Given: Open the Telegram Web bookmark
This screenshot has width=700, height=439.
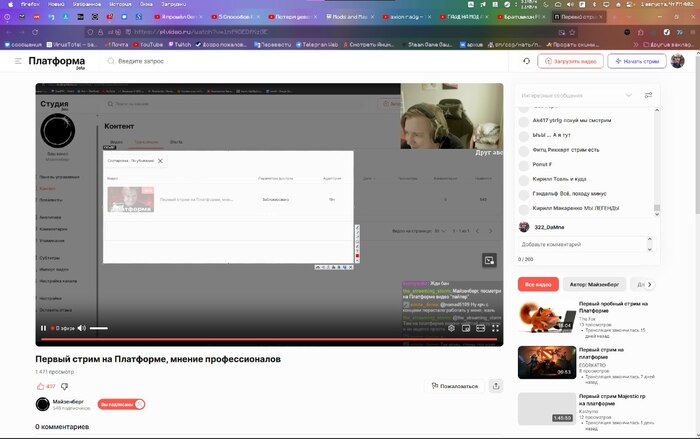Looking at the screenshot, I should click(x=317, y=45).
